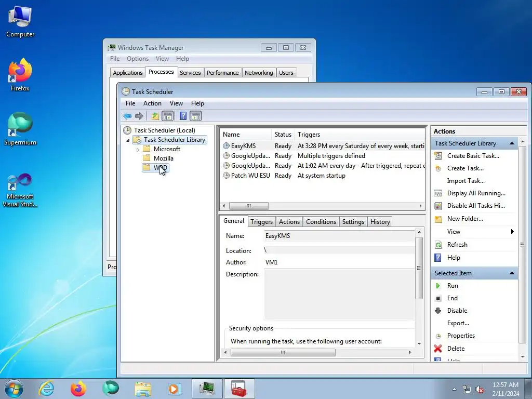
Task: Sort tasks by the Status column header
Action: pyautogui.click(x=283, y=135)
